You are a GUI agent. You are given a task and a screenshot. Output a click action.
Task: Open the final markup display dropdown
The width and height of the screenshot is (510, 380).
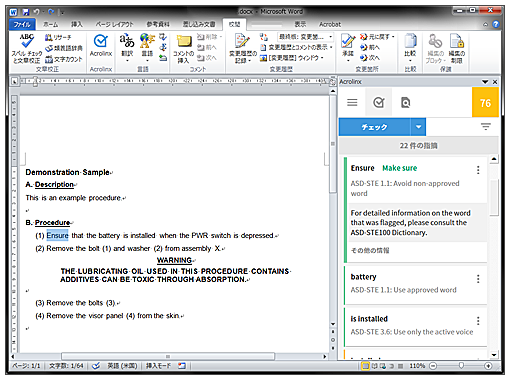click(305, 37)
